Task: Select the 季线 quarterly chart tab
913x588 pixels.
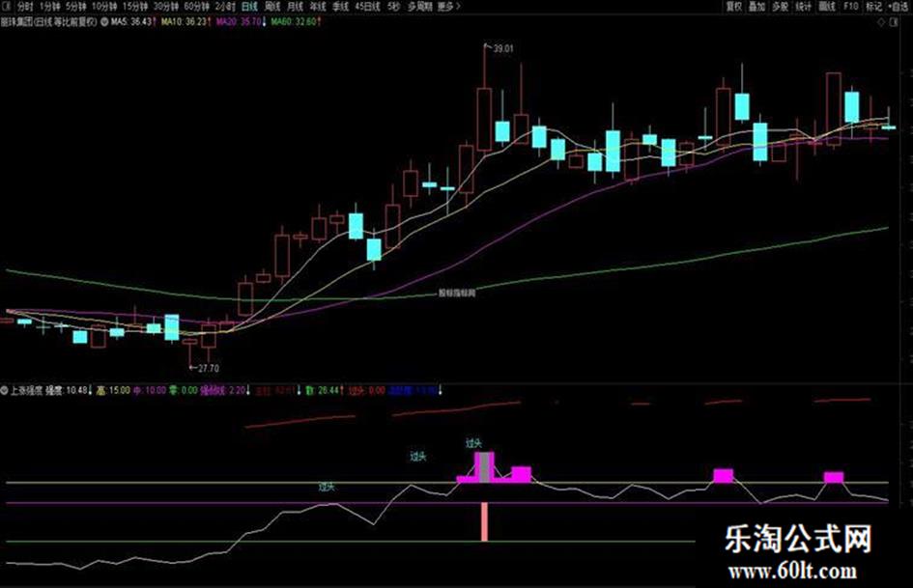Action: click(341, 7)
